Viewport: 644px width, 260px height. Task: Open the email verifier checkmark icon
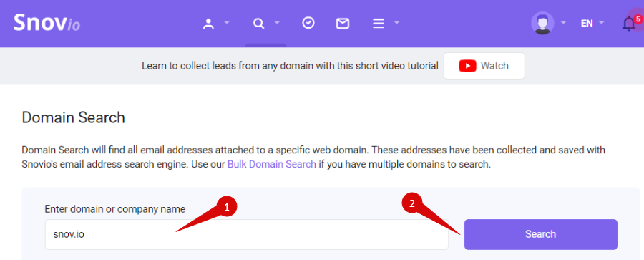308,23
